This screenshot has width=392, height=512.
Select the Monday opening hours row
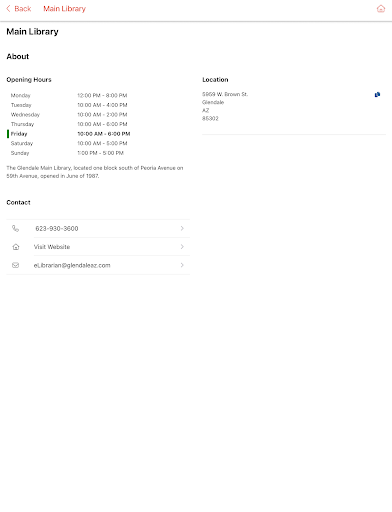(x=69, y=95)
